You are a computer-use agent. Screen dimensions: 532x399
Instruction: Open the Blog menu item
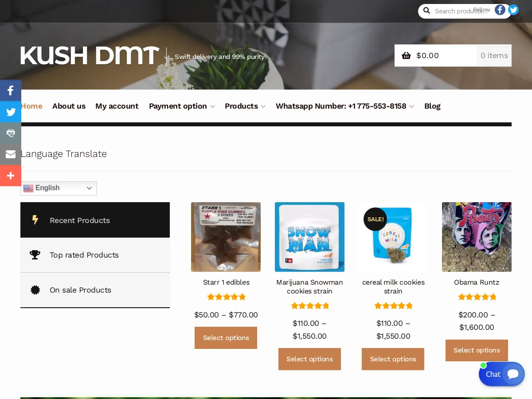(x=432, y=106)
